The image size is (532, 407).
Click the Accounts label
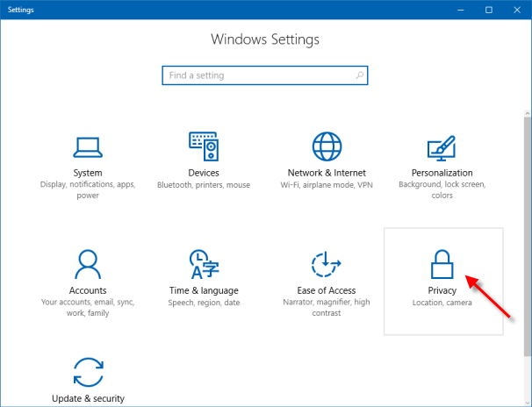(88, 290)
